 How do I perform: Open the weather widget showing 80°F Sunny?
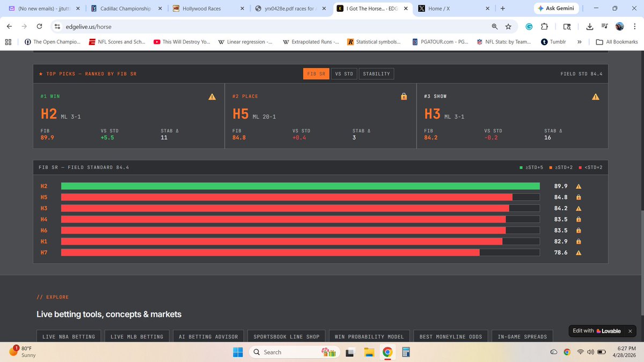click(23, 352)
